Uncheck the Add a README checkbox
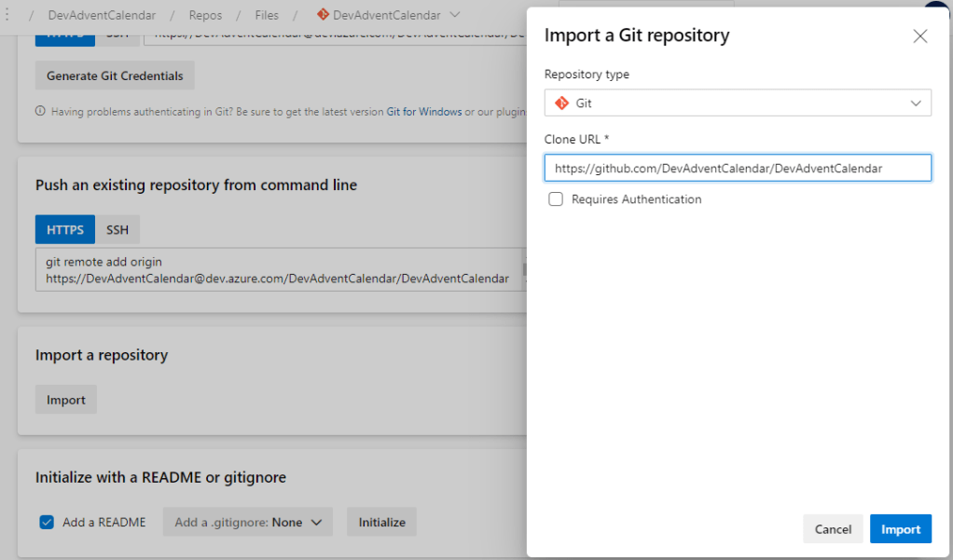Viewport: 953px width, 560px height. 47,522
